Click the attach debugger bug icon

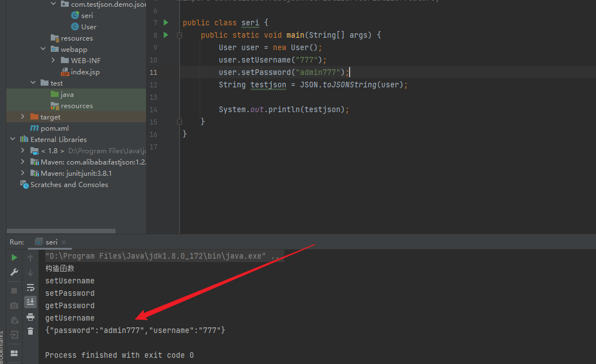pyautogui.click(x=14, y=320)
